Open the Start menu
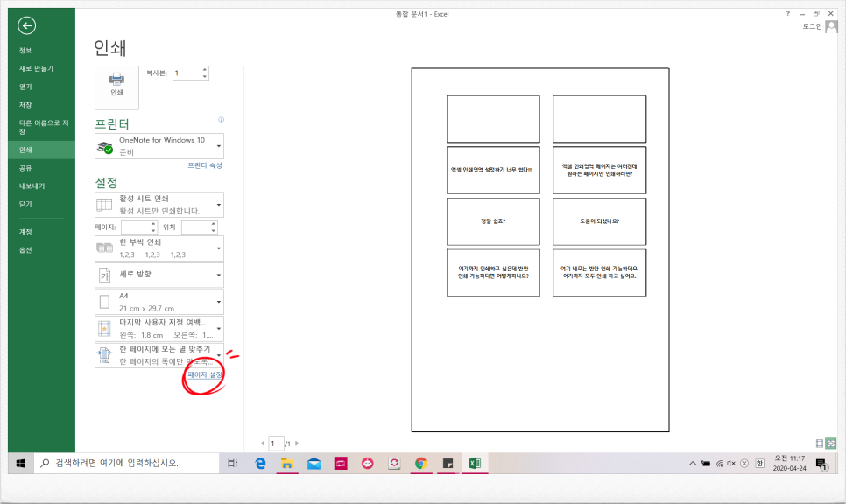Image resolution: width=846 pixels, height=504 pixels. [x=21, y=463]
